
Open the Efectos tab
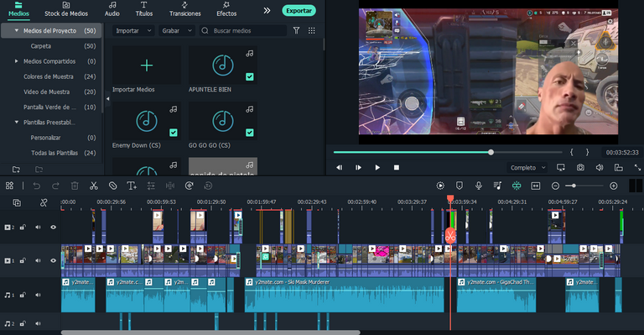(x=226, y=9)
